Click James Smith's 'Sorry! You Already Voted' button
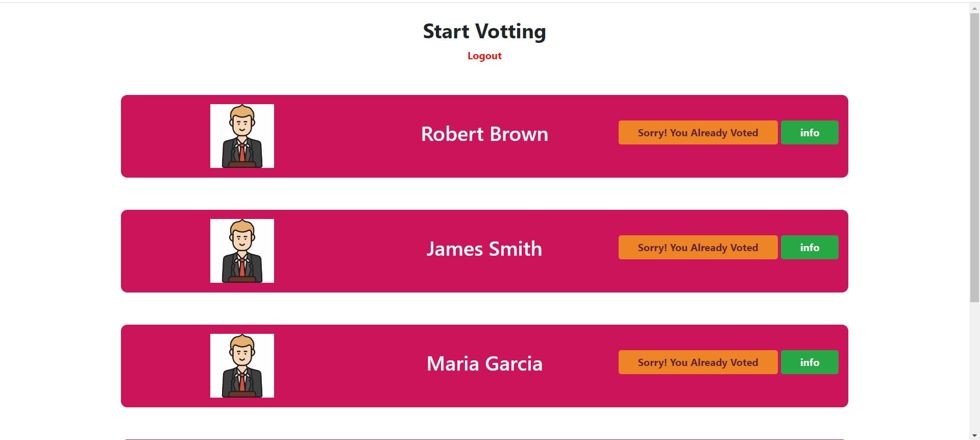 (698, 247)
